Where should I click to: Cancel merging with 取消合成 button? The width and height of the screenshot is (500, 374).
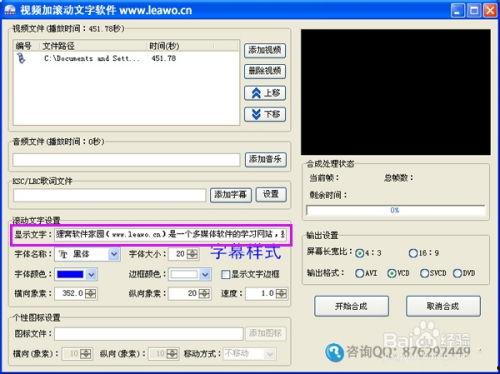(443, 306)
